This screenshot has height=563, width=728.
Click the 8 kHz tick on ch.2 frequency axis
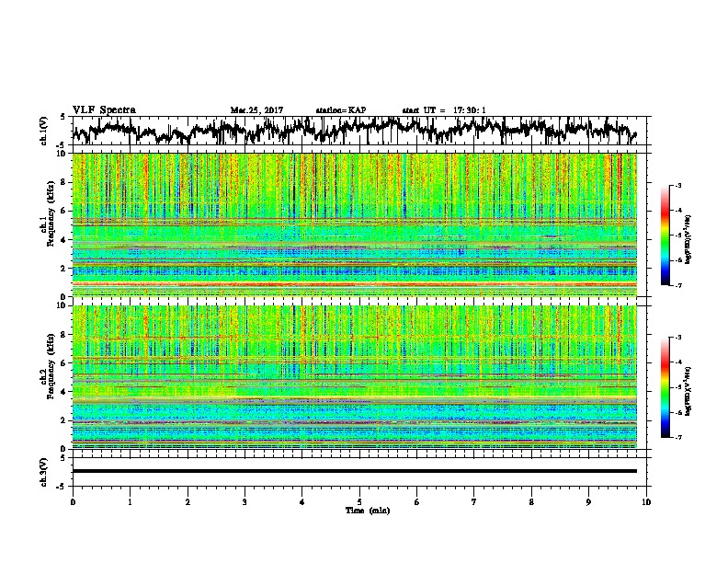(63, 334)
